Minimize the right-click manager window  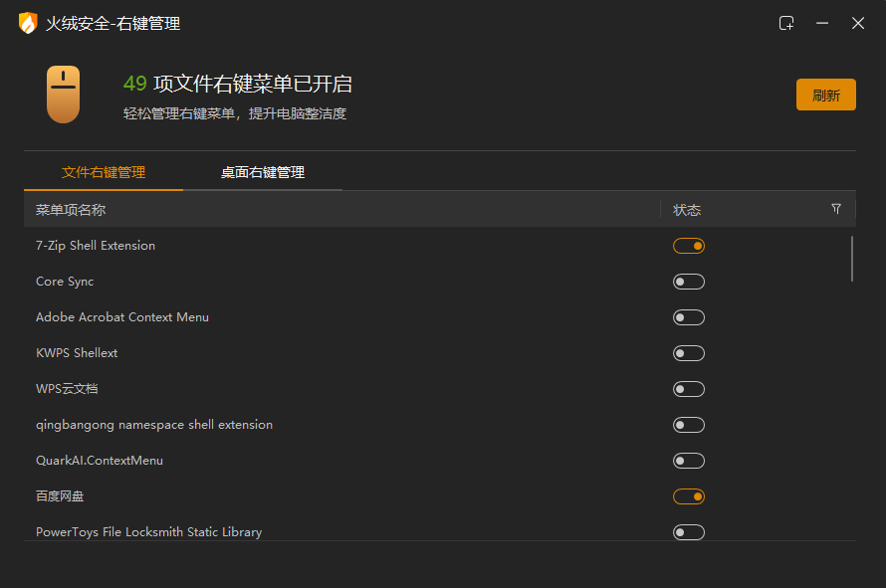(822, 23)
